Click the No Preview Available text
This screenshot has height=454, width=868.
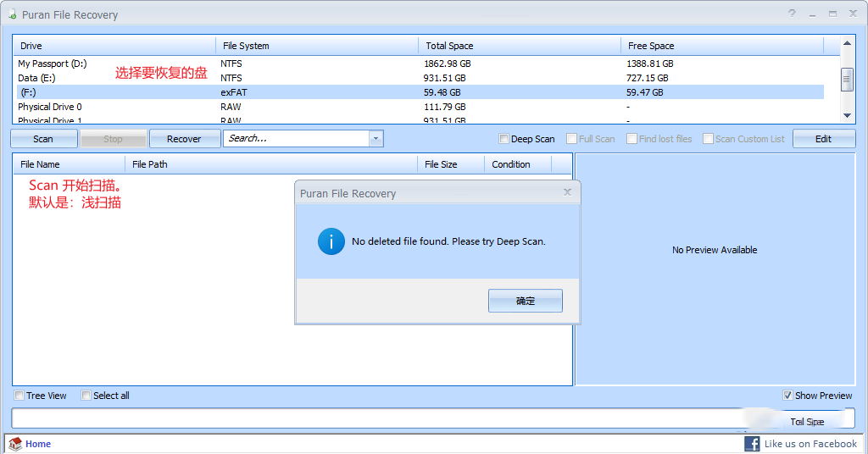pyautogui.click(x=715, y=250)
